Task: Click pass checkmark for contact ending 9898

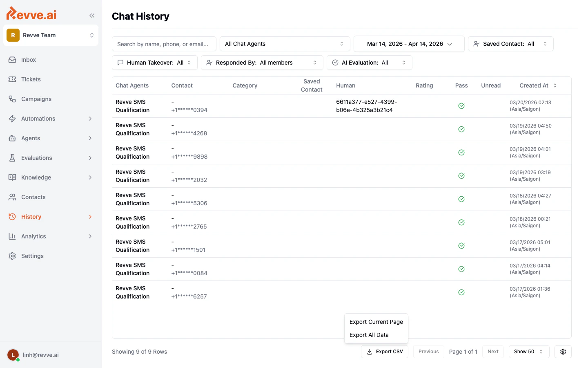Action: (461, 153)
